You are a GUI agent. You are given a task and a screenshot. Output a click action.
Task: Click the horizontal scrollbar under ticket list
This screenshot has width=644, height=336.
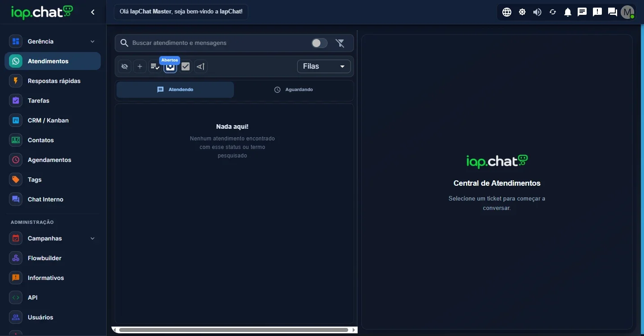[233, 330]
